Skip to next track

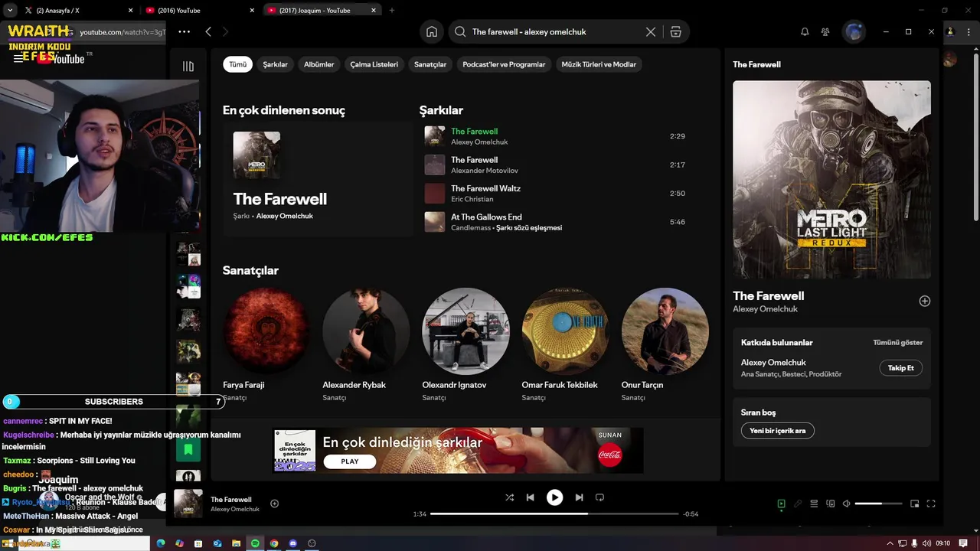[579, 497]
